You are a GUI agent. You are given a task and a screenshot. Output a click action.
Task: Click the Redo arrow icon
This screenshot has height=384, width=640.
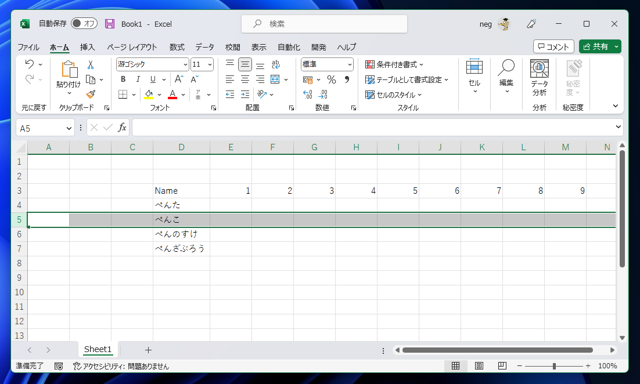(x=29, y=79)
